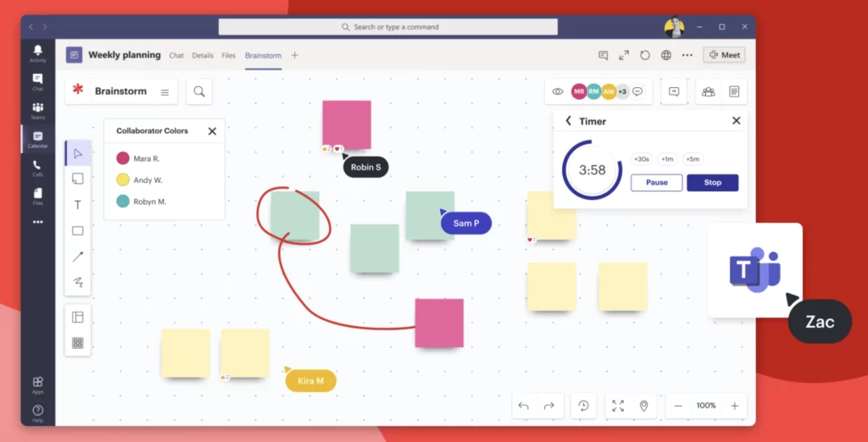The image size is (868, 442).
Task: Switch to the Chat tab
Action: click(176, 55)
